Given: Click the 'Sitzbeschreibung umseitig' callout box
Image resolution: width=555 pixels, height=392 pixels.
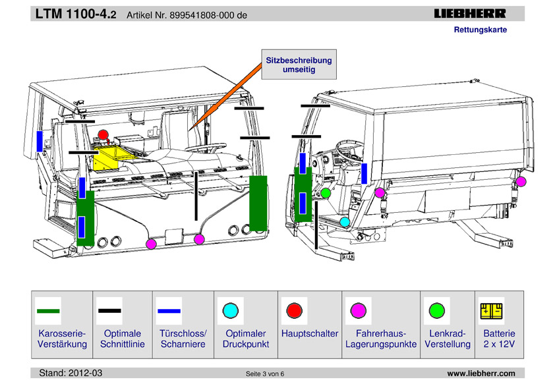Looking at the screenshot, I should (299, 65).
